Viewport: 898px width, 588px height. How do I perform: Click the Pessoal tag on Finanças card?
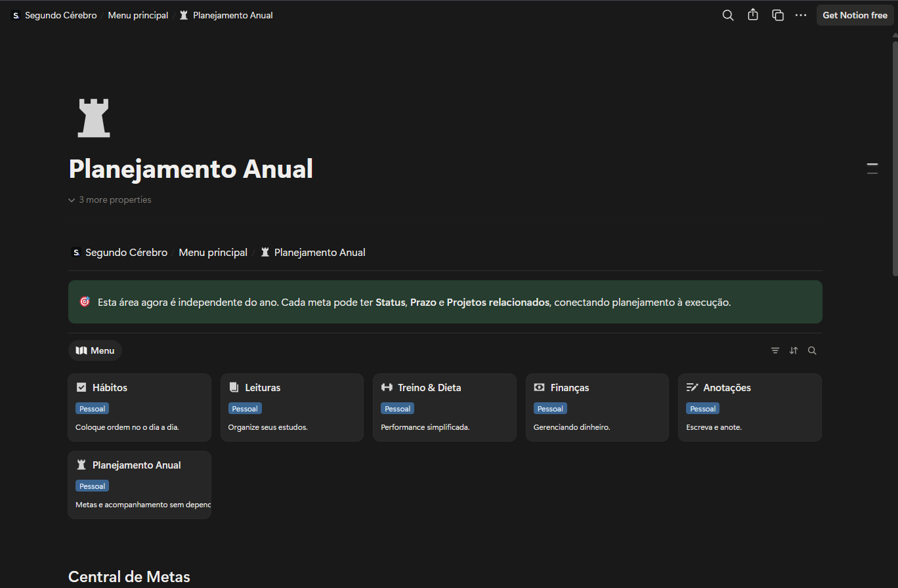pos(550,408)
